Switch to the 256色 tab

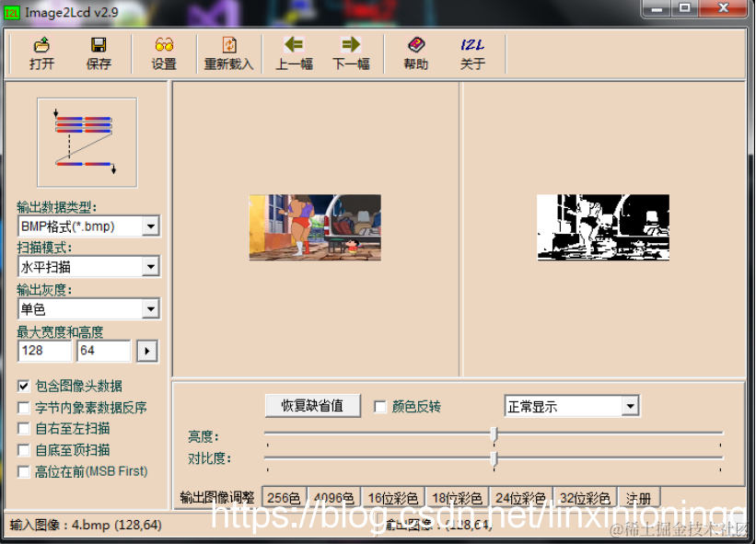click(283, 497)
